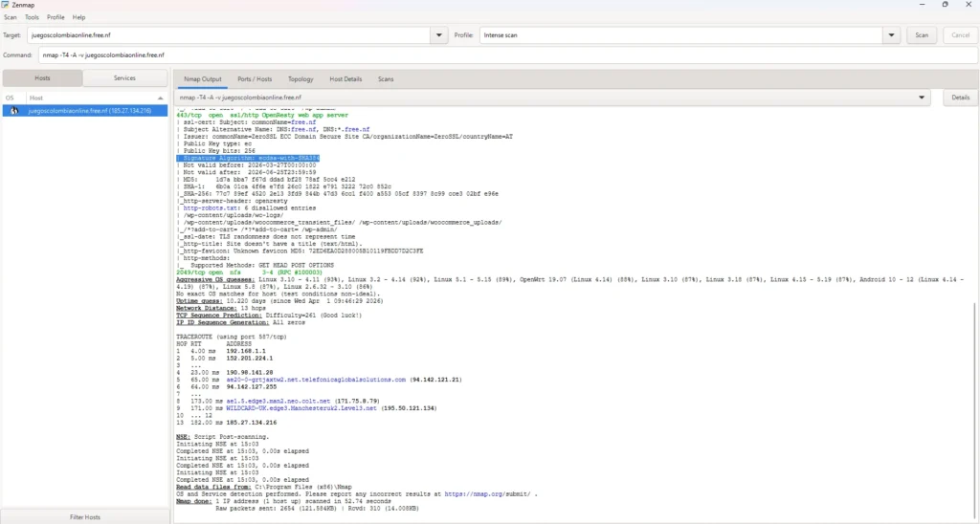Click the output pane vertical scrollbar
Viewport: 980px width, 524px height.
click(975, 409)
